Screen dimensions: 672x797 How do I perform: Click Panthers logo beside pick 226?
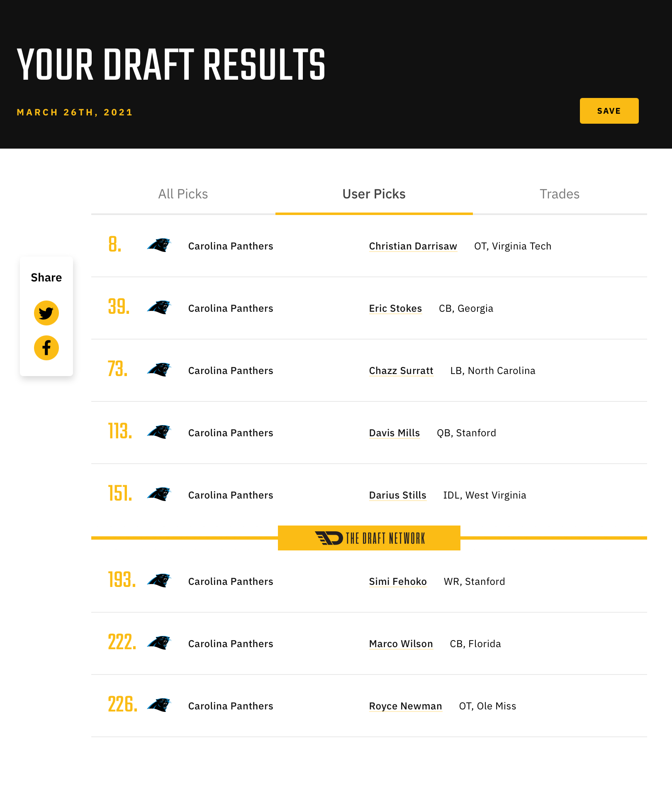159,705
